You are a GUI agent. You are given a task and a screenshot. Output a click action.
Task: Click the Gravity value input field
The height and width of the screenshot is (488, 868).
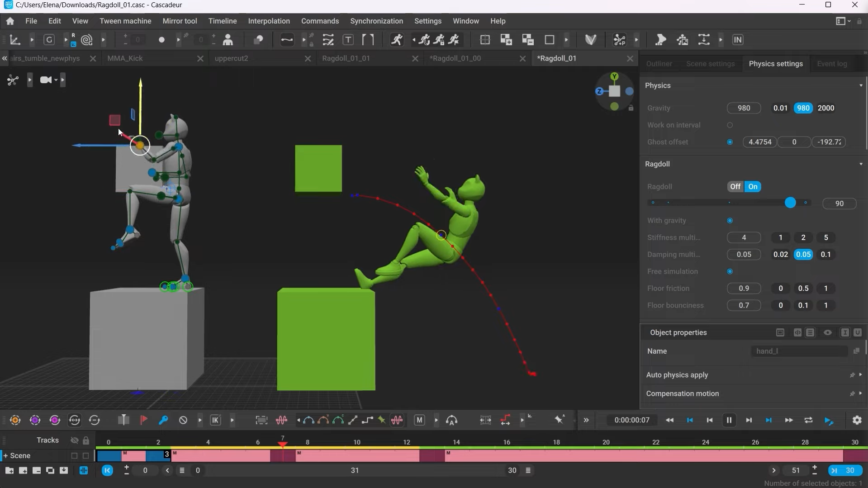[x=744, y=108]
